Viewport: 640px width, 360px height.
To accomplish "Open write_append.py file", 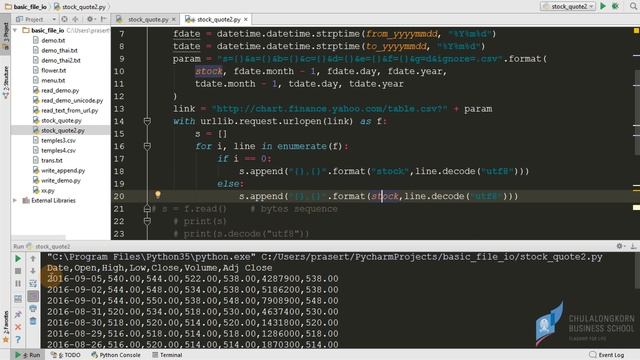I will [x=63, y=170].
